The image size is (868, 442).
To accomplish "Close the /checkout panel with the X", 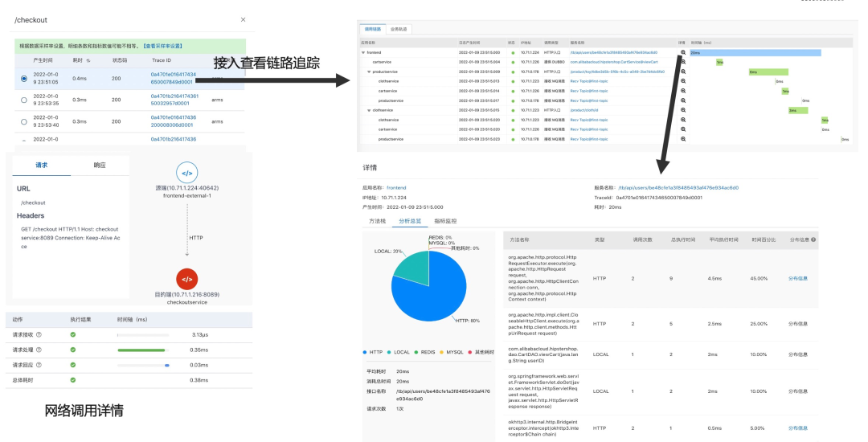I will pyautogui.click(x=243, y=20).
